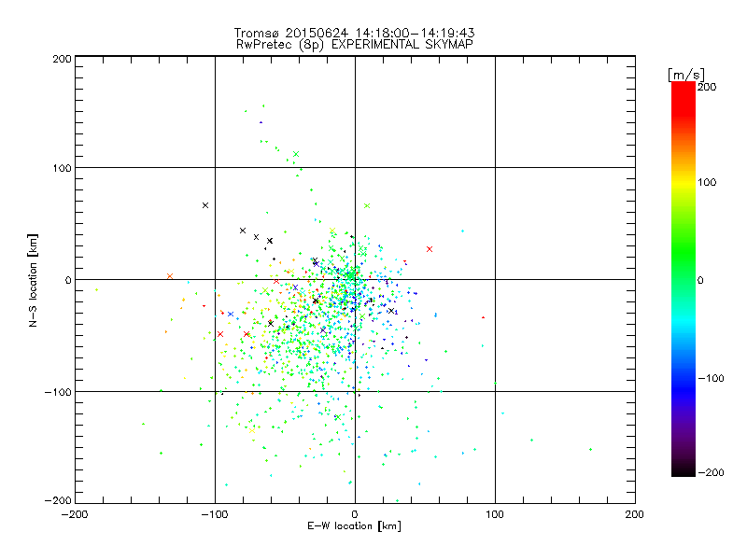The width and height of the screenshot is (747, 560).
Task: Click the y-axis "-200" tick label
Action: pyautogui.click(x=58, y=501)
